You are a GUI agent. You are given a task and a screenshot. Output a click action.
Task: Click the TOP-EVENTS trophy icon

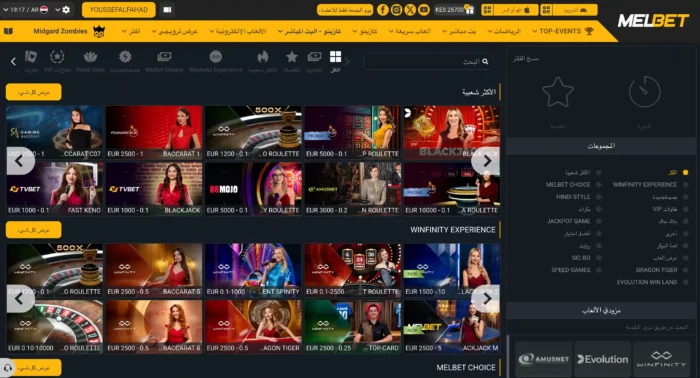tap(589, 31)
